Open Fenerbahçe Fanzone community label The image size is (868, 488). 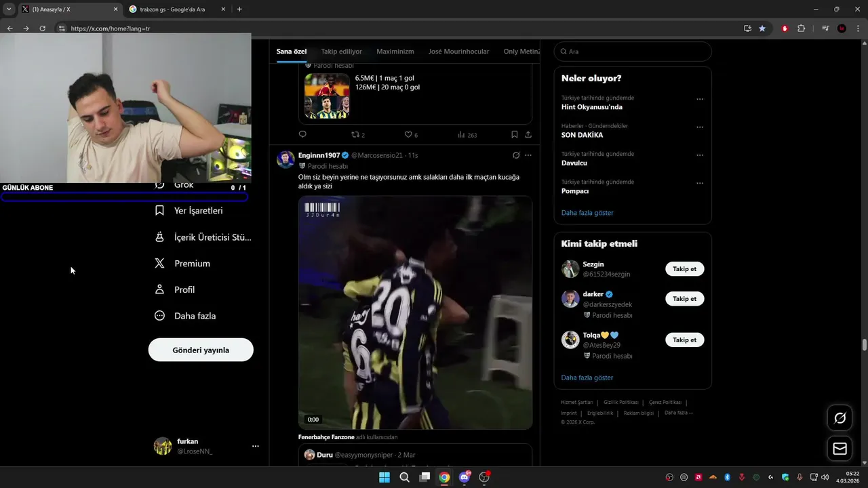point(327,437)
